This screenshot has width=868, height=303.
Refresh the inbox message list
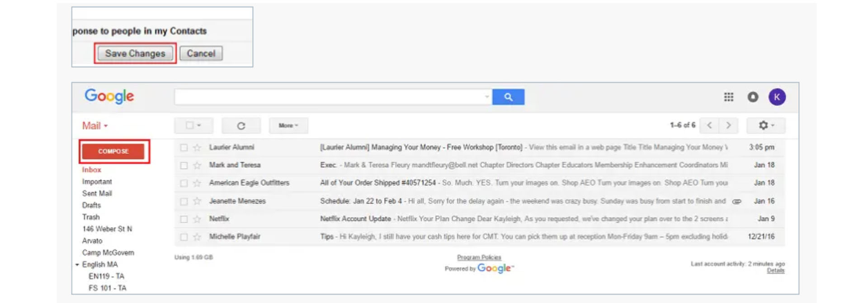[241, 126]
